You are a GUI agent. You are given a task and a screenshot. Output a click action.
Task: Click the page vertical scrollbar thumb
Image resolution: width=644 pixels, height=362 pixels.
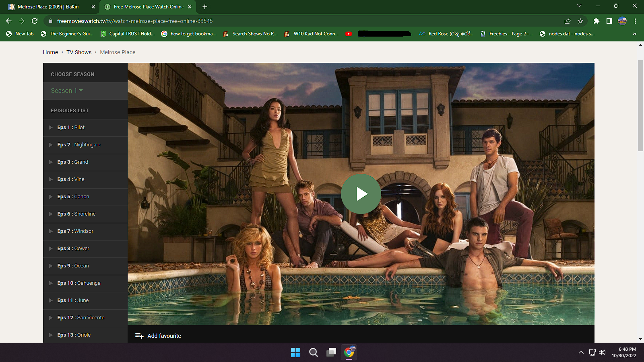click(x=640, y=106)
